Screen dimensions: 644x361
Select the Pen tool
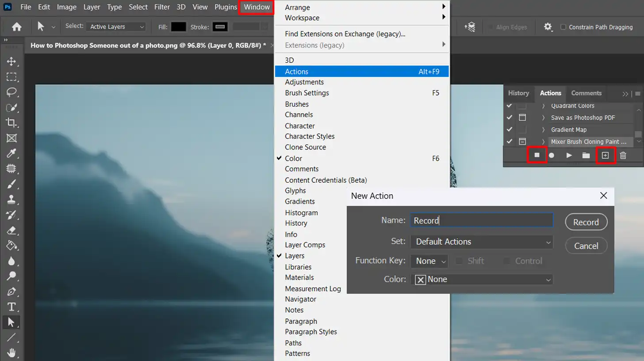point(11,292)
